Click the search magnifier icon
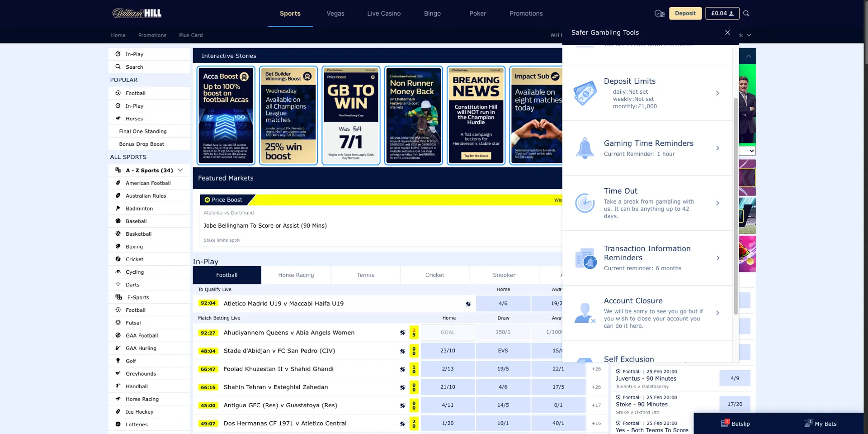The image size is (868, 434). [x=746, y=13]
